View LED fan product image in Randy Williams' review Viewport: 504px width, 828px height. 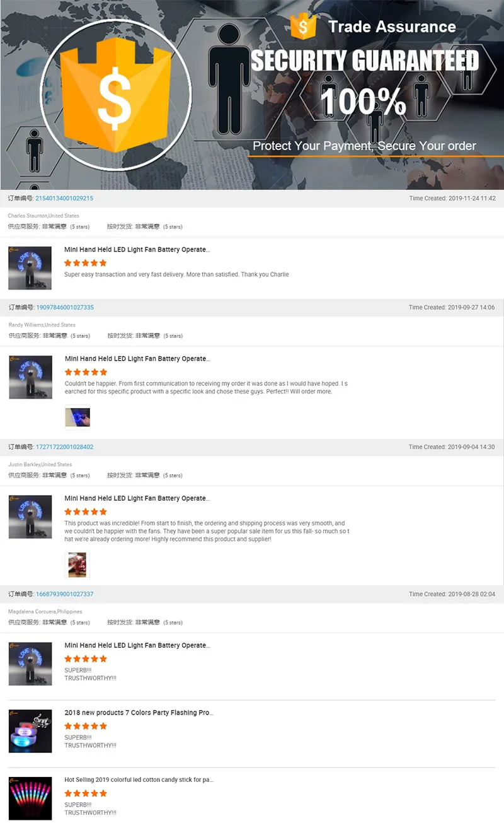(30, 377)
